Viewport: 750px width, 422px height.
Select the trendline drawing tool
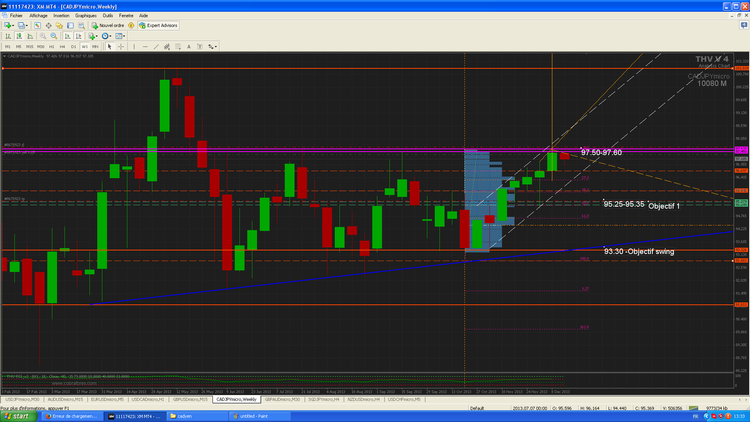pyautogui.click(x=156, y=46)
